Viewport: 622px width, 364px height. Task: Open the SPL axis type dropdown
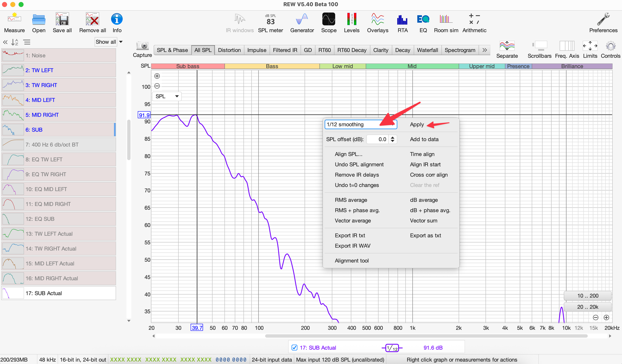click(x=167, y=96)
